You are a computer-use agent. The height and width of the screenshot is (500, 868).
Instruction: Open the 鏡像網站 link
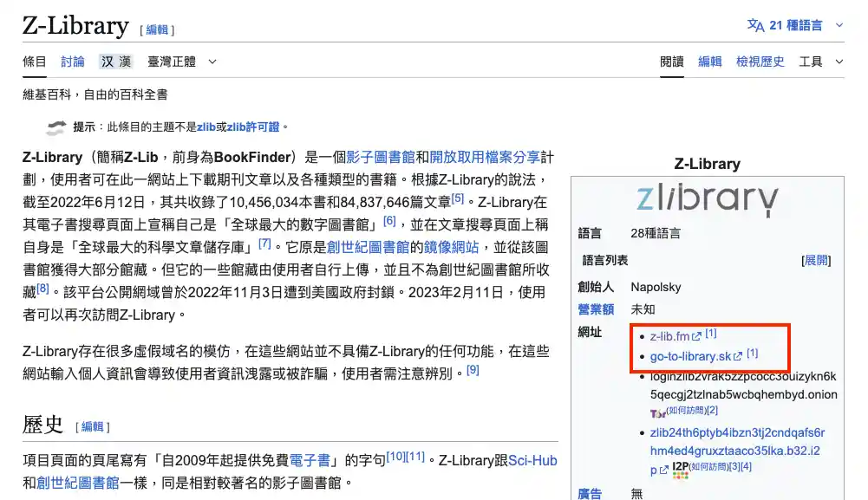451,247
